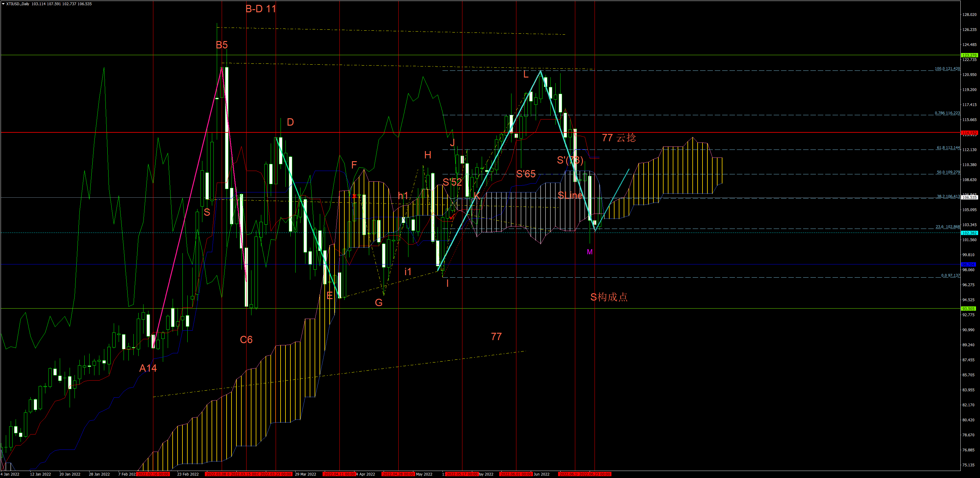Click the 2022.03.23 00:00 date marker
980x478 pixels.
[x=275, y=474]
